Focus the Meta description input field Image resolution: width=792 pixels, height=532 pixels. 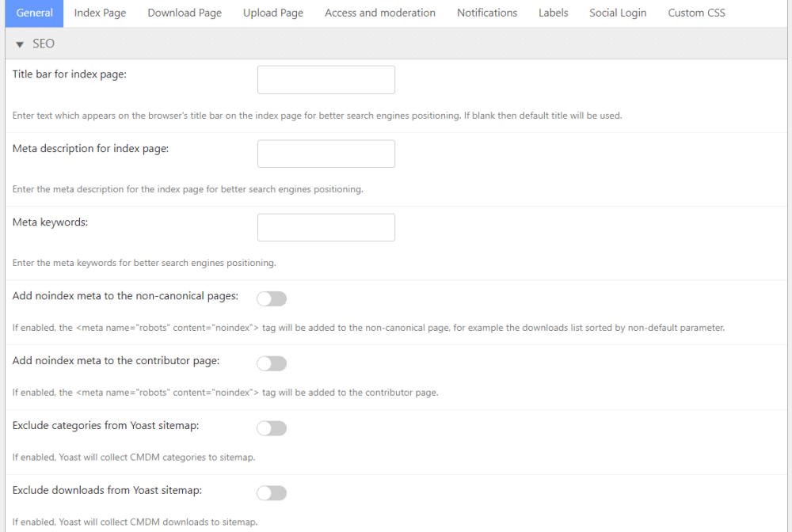pos(326,154)
